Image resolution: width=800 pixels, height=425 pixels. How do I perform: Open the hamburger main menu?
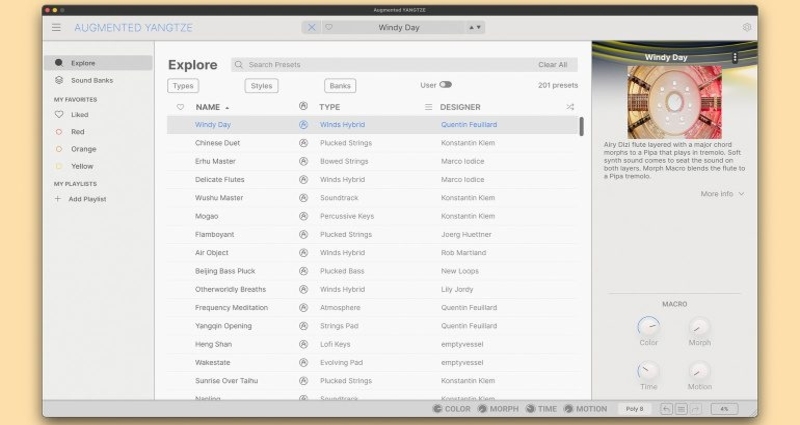coord(56,28)
